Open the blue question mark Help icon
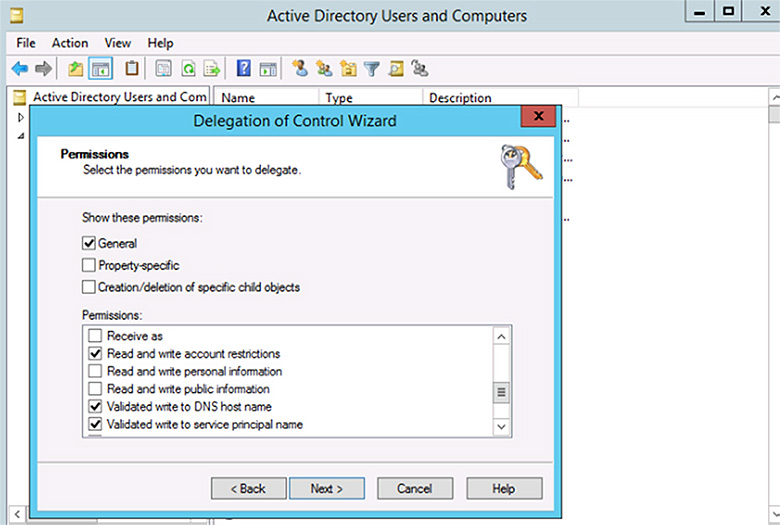780x525 pixels. click(x=244, y=68)
